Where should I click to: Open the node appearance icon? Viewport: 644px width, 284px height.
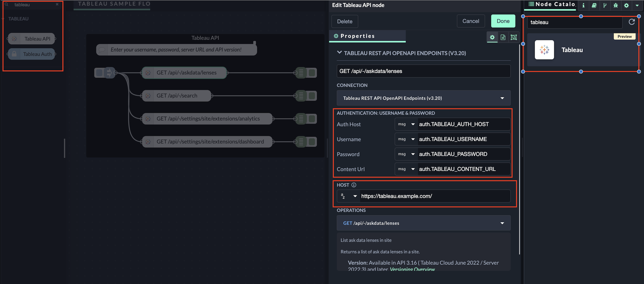tap(514, 37)
